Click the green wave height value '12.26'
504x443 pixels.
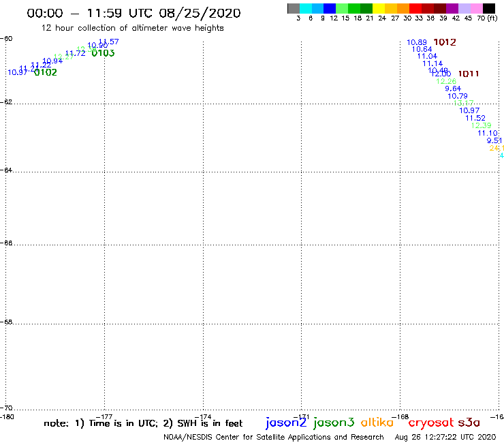pyautogui.click(x=446, y=81)
